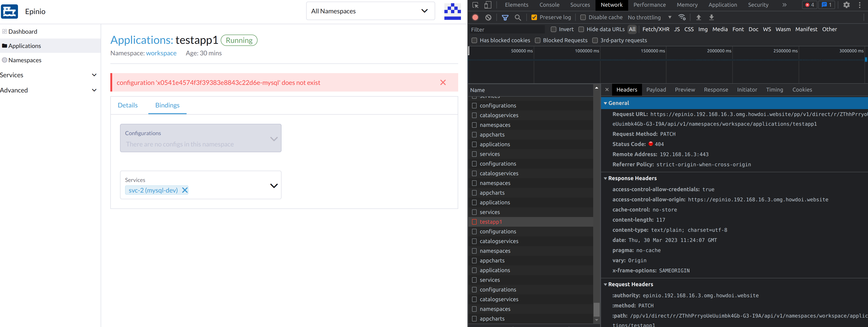
Task: Open the workspace namespace link
Action: (161, 53)
